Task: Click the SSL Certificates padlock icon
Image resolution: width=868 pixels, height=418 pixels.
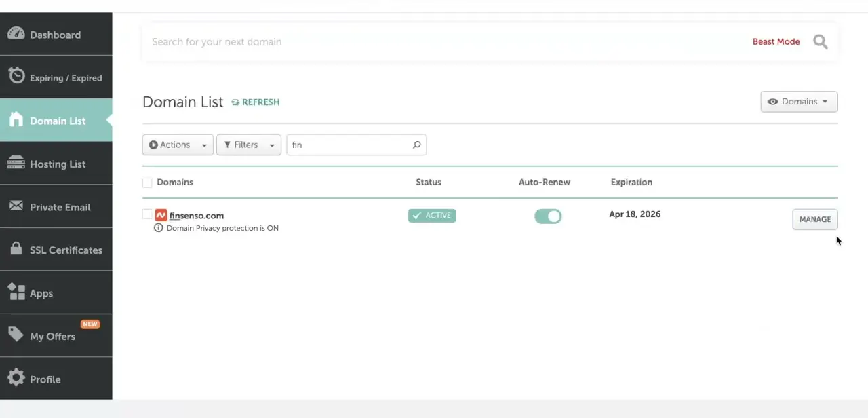Action: coord(16,249)
